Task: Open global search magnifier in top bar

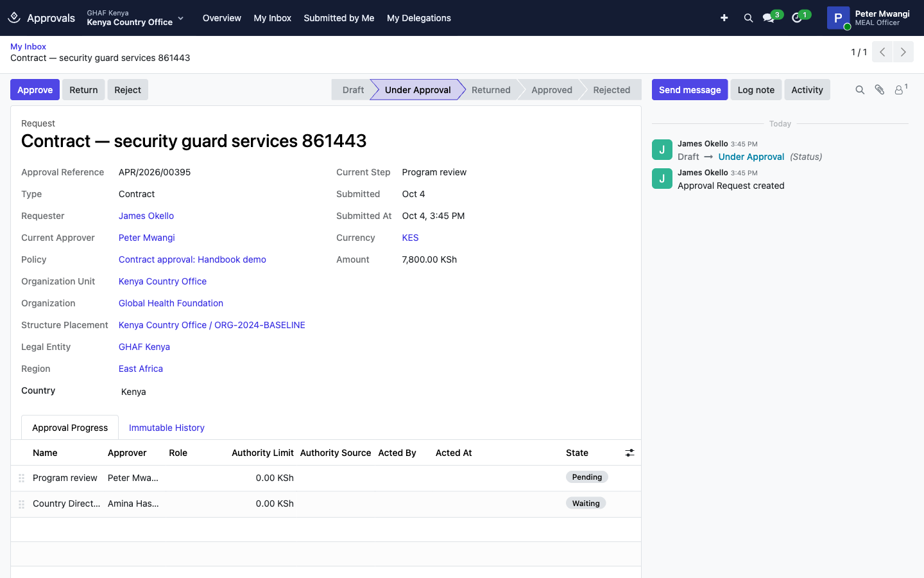Action: pos(748,18)
